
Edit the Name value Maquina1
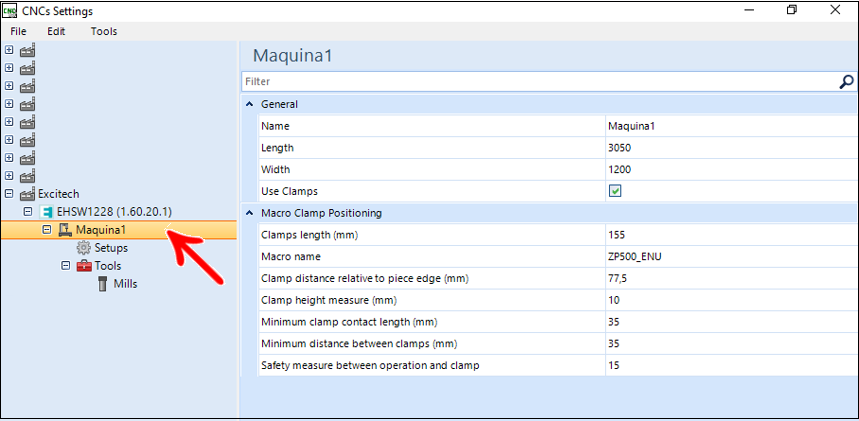732,126
